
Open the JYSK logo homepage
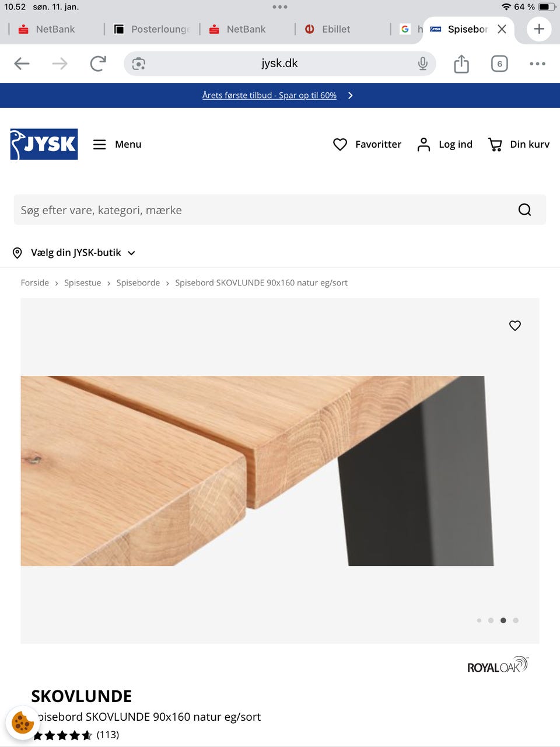(44, 144)
